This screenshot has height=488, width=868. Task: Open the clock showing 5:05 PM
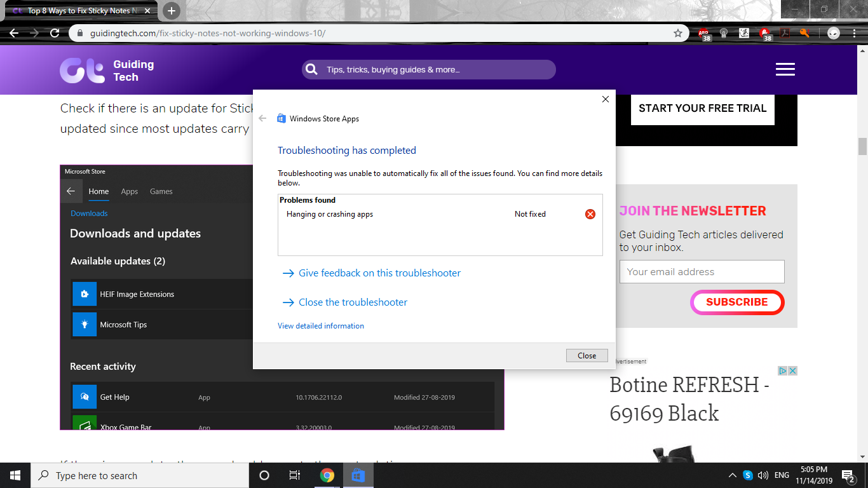[813, 475]
